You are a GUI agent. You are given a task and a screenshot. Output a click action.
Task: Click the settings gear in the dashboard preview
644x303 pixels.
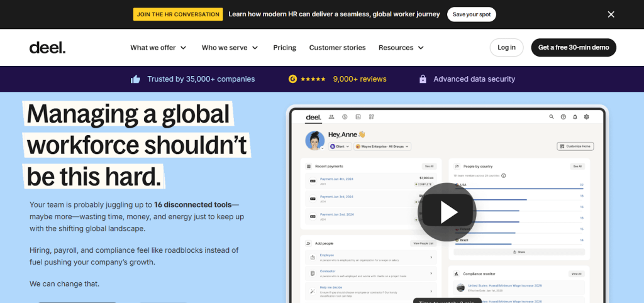pos(586,117)
